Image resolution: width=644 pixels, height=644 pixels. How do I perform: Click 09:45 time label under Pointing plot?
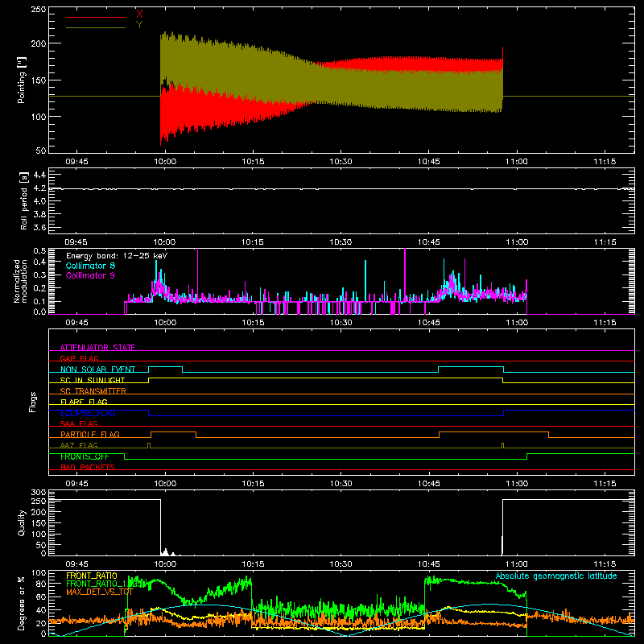coord(76,162)
